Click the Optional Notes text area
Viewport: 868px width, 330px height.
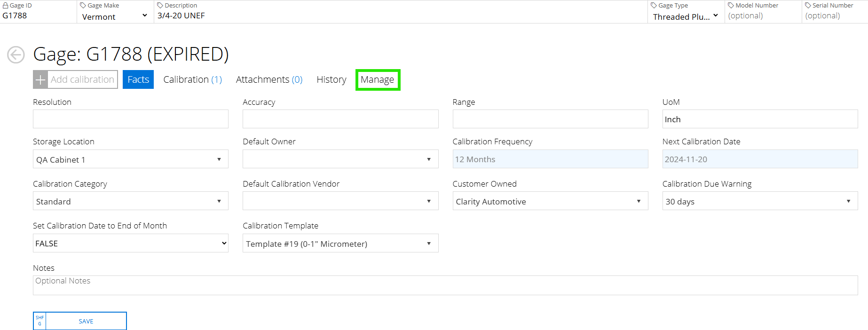(445, 285)
